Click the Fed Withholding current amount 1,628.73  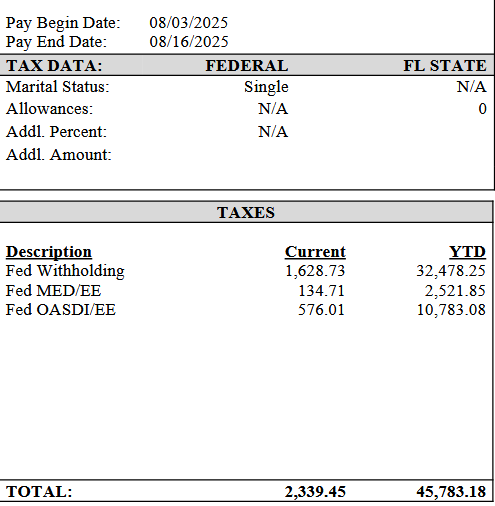(x=315, y=271)
